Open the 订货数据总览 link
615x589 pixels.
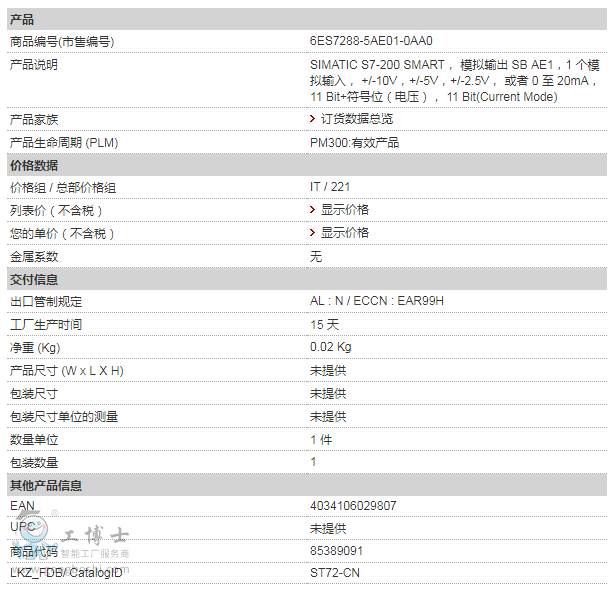tap(357, 119)
